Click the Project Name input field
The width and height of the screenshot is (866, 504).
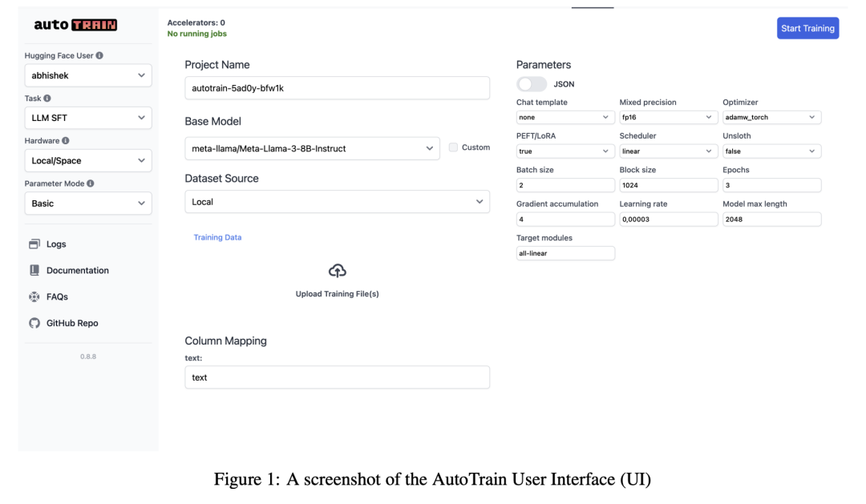(x=337, y=88)
